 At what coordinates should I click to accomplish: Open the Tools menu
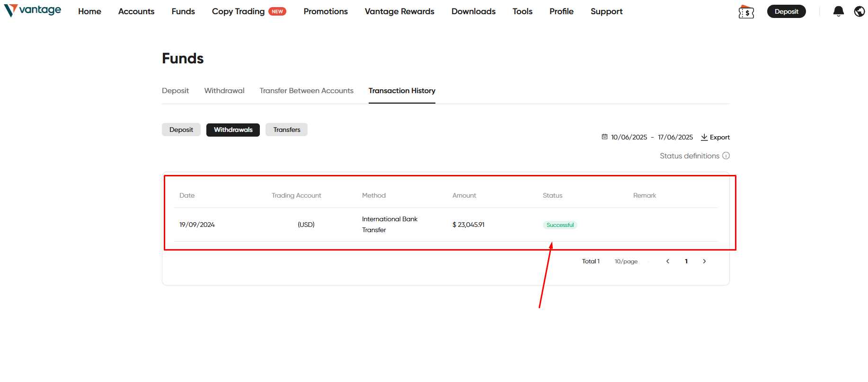coord(523,11)
